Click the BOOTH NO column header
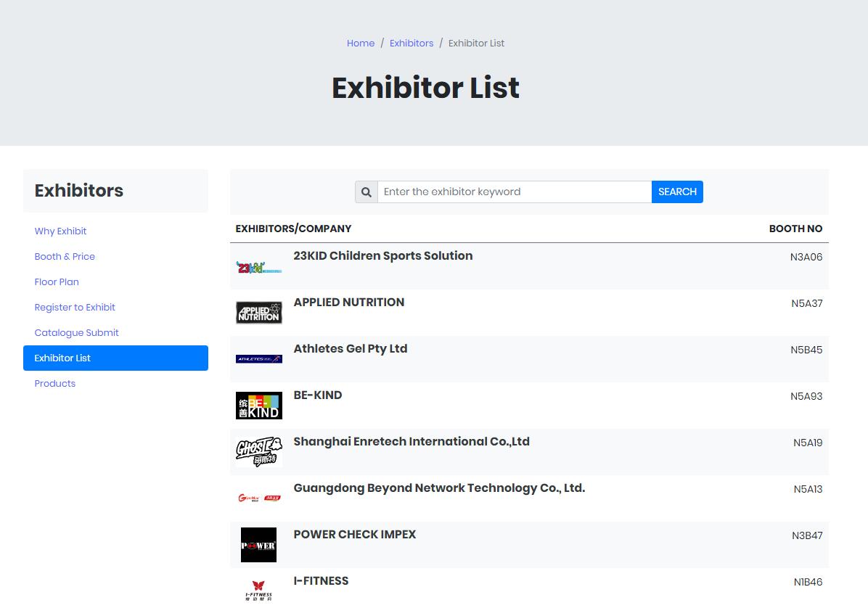868x608 pixels. point(795,229)
